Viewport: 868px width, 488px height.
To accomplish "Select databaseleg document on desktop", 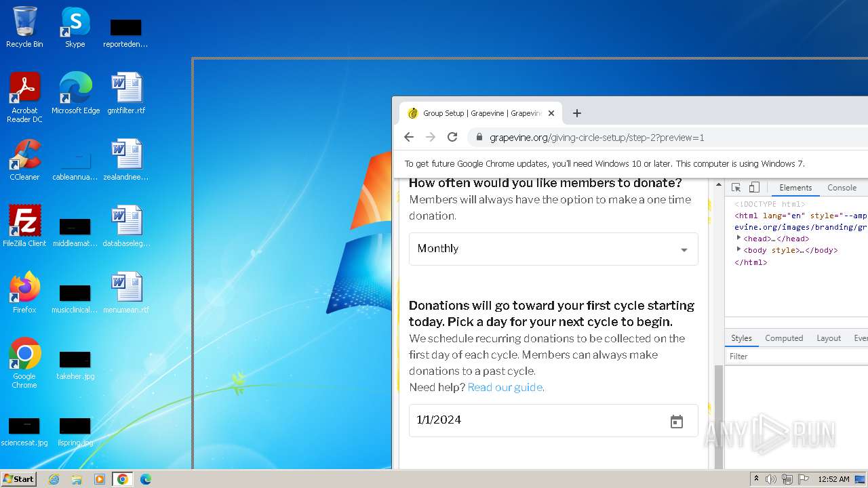I will (x=126, y=226).
